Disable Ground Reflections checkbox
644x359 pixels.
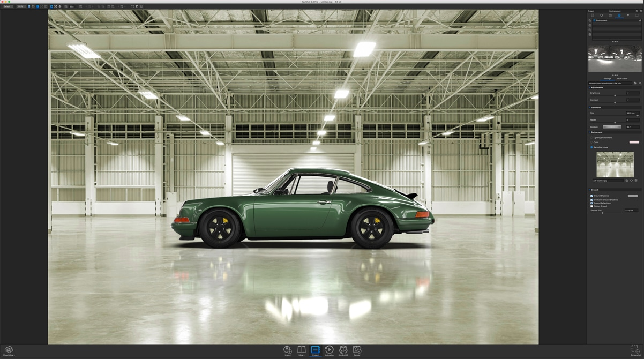point(591,203)
